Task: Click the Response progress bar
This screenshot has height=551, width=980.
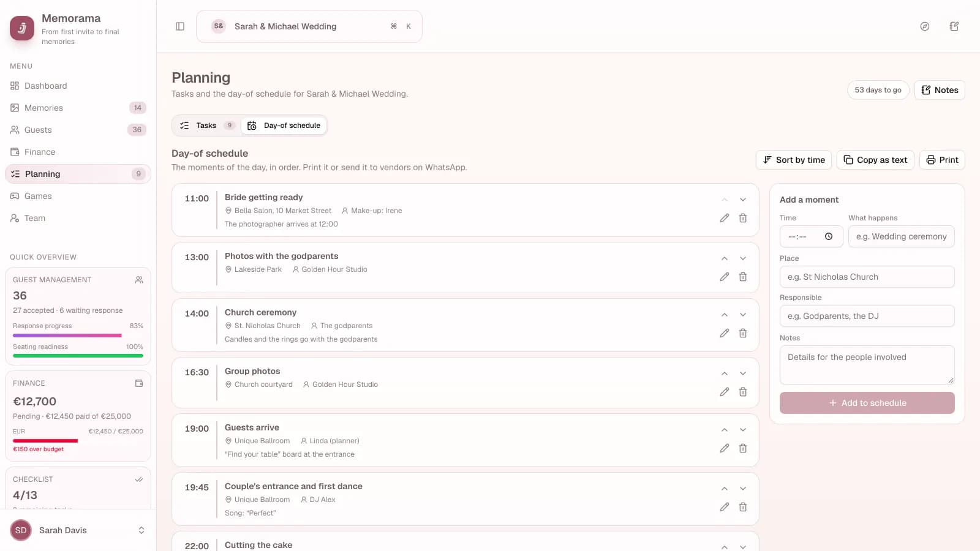Action: tap(78, 335)
